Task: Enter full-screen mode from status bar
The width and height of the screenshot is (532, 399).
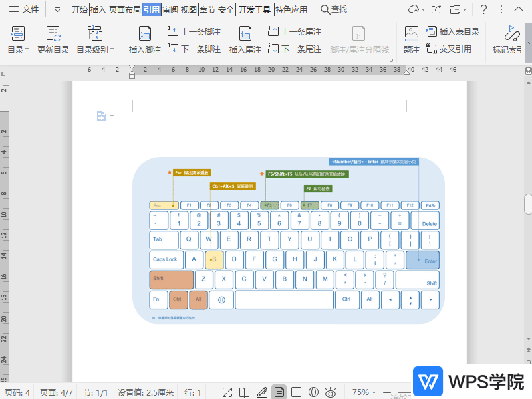Action: pyautogui.click(x=227, y=392)
